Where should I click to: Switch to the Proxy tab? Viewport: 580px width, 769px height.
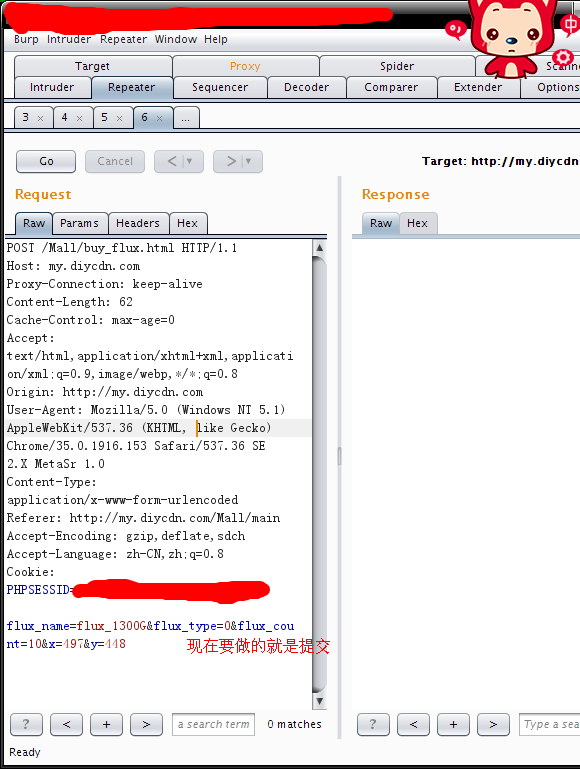pyautogui.click(x=245, y=66)
